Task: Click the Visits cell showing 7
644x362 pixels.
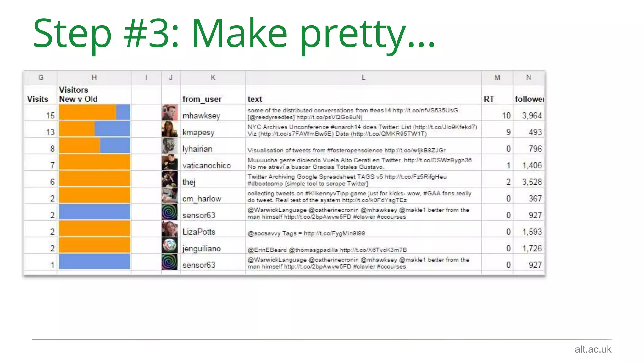Action: [41, 162]
